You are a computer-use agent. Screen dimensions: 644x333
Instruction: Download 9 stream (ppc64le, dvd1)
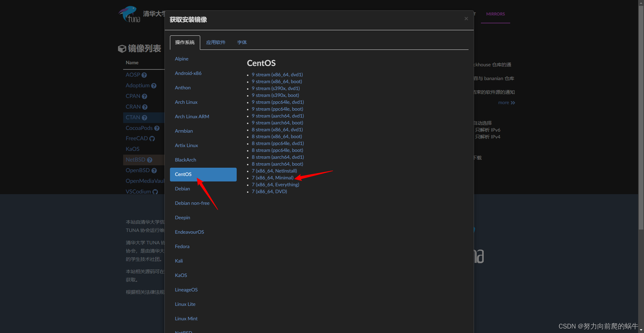(278, 102)
